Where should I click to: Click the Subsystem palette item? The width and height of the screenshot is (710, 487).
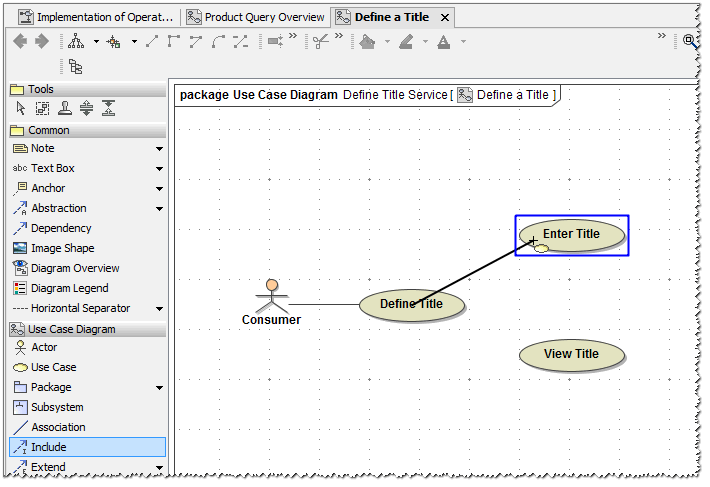(57, 407)
